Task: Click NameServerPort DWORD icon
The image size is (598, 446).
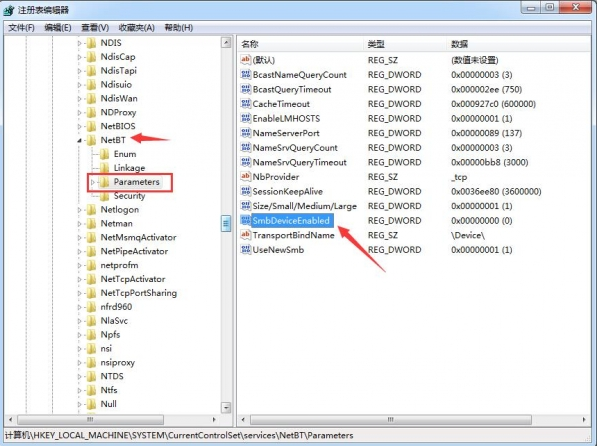Action: 246,133
